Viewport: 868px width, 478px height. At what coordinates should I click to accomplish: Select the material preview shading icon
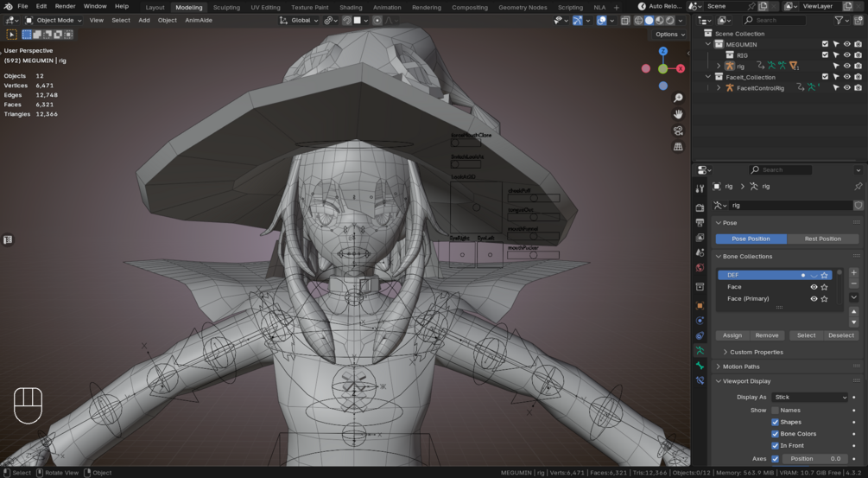tap(659, 21)
